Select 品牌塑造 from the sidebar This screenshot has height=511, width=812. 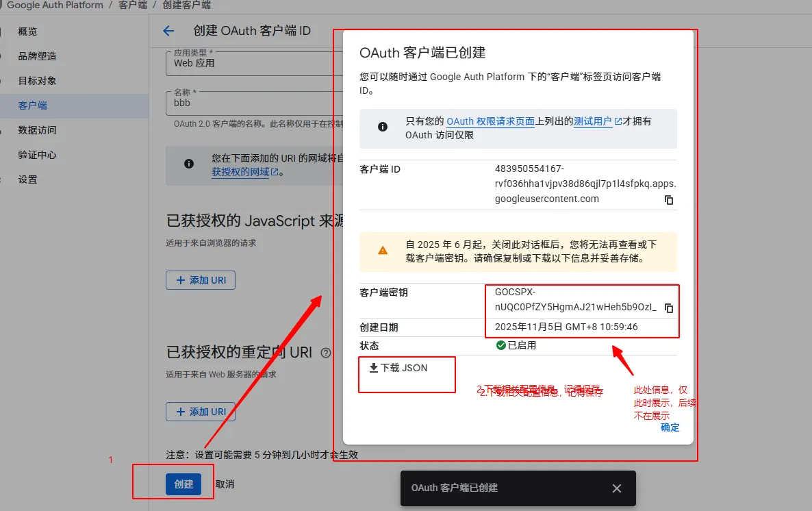click(37, 56)
